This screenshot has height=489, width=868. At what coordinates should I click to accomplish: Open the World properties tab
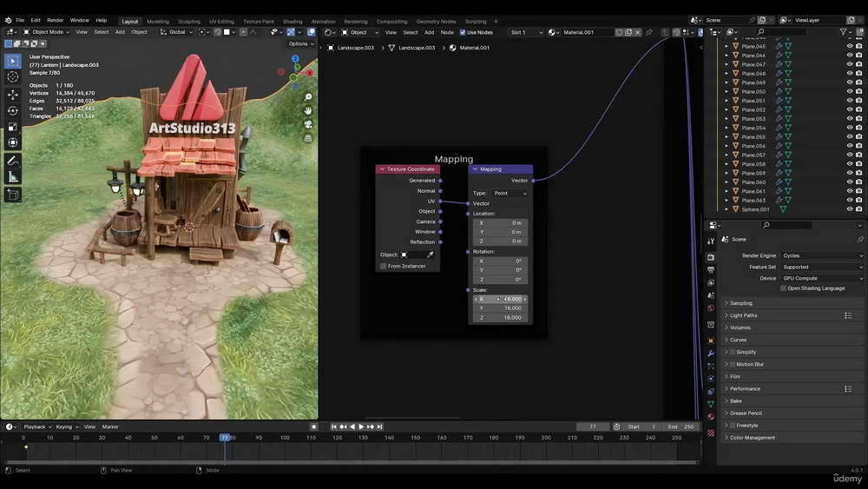(711, 308)
